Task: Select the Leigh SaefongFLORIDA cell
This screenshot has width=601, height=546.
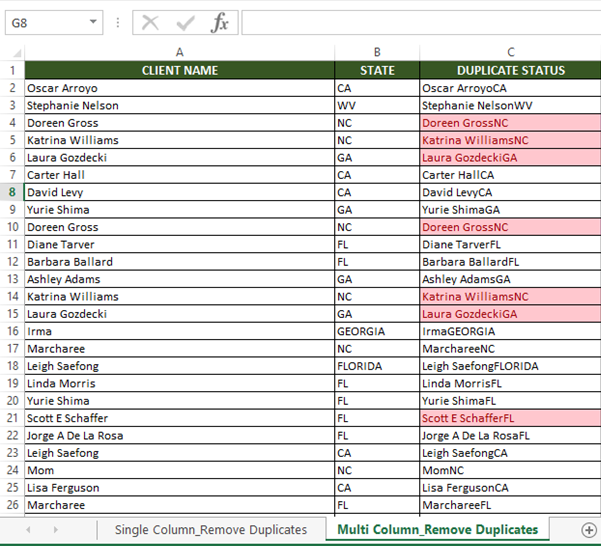Action: 511,366
